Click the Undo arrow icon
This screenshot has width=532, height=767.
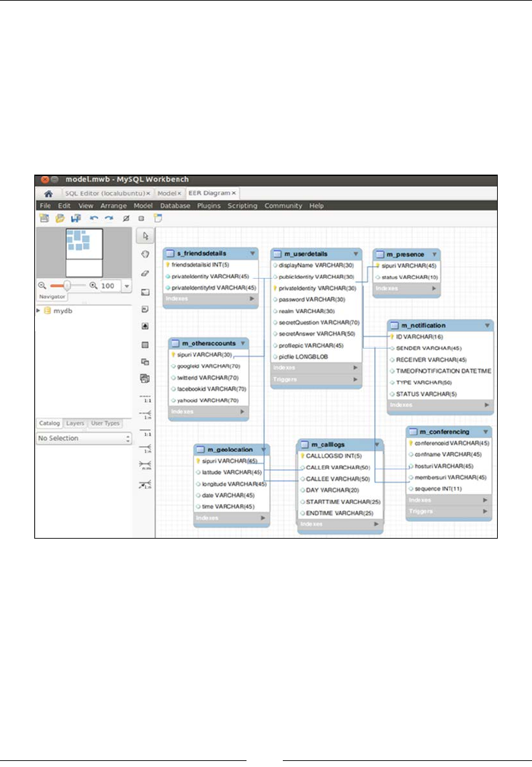pyautogui.click(x=94, y=218)
